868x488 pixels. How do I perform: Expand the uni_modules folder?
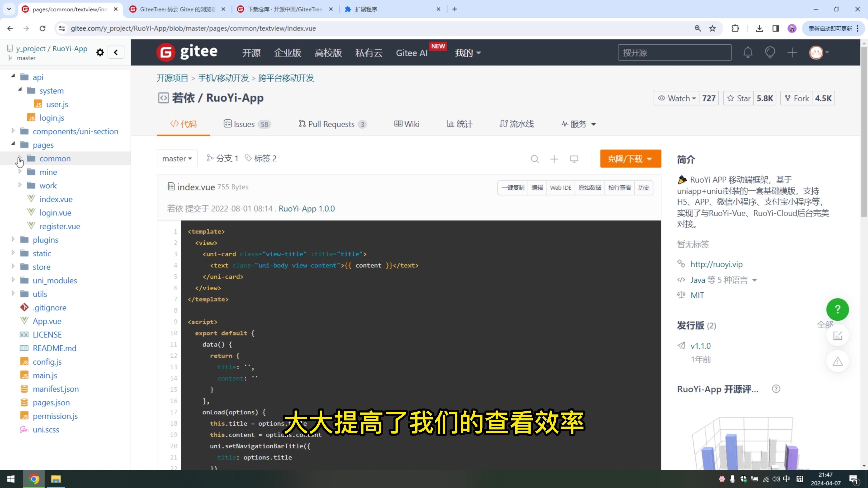13,279
